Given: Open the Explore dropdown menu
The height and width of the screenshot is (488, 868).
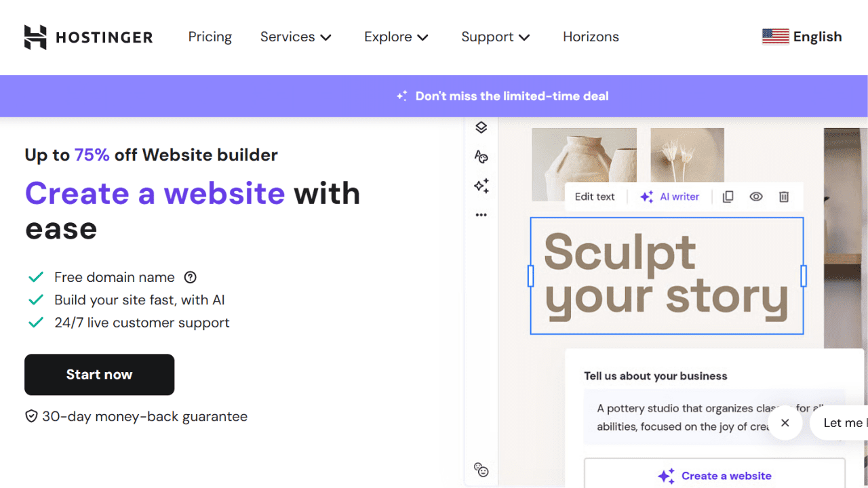Looking at the screenshot, I should (x=396, y=37).
